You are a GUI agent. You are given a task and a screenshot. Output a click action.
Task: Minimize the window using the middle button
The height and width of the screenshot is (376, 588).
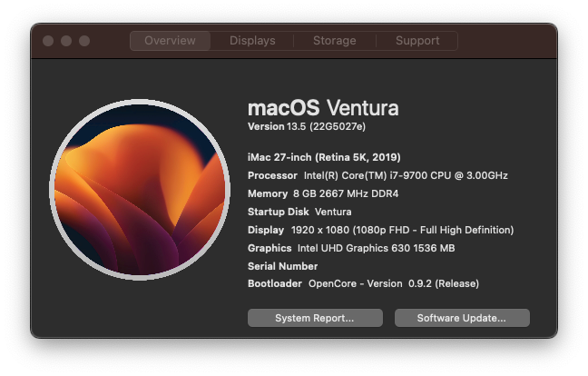click(66, 41)
